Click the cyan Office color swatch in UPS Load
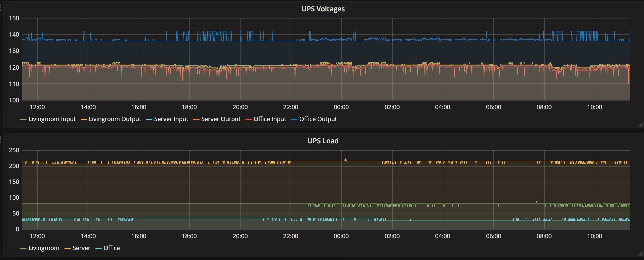The image size is (644, 260). (99, 249)
